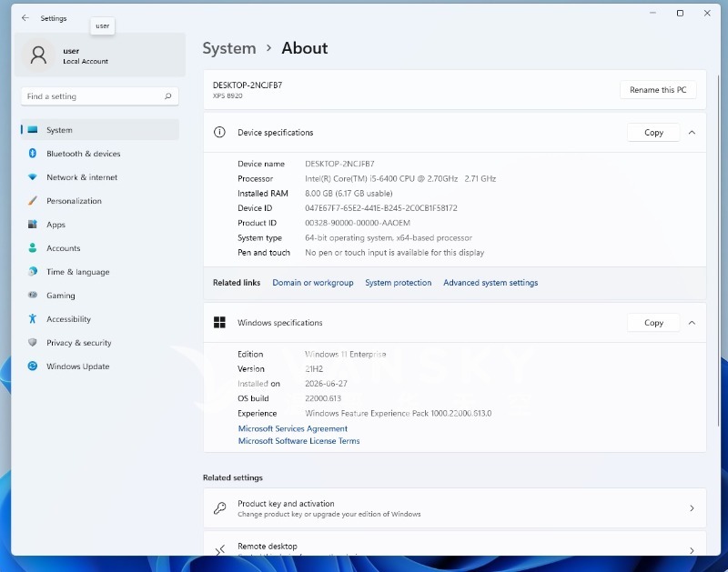Click the Apps icon in sidebar
The image size is (728, 572).
[33, 224]
